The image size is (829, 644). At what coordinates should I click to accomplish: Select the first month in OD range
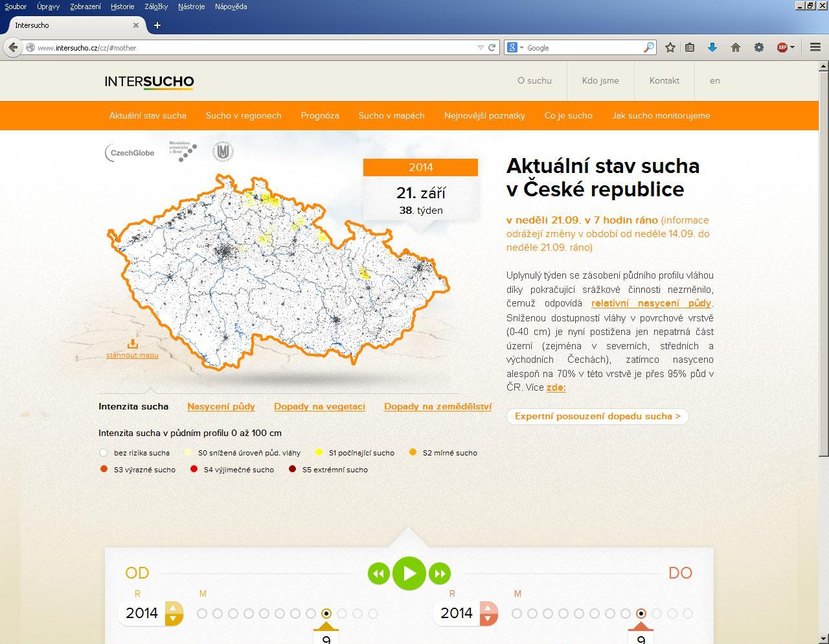pos(202,614)
